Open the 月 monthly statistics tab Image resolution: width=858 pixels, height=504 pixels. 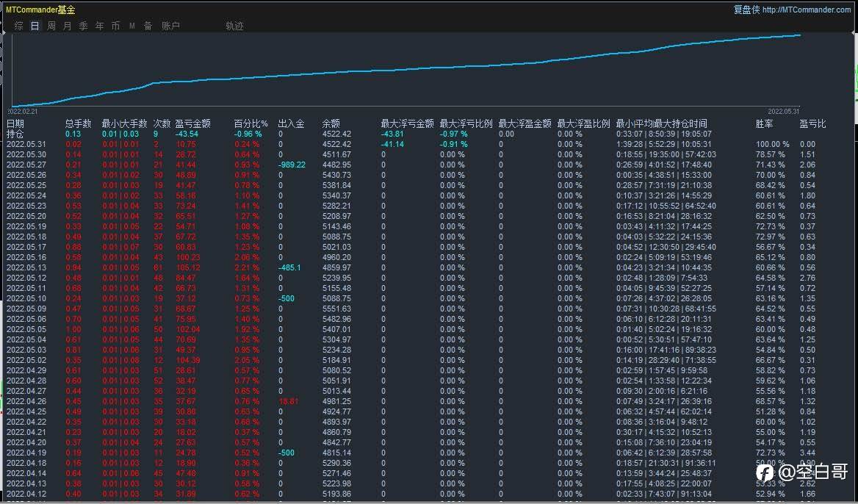(x=68, y=26)
